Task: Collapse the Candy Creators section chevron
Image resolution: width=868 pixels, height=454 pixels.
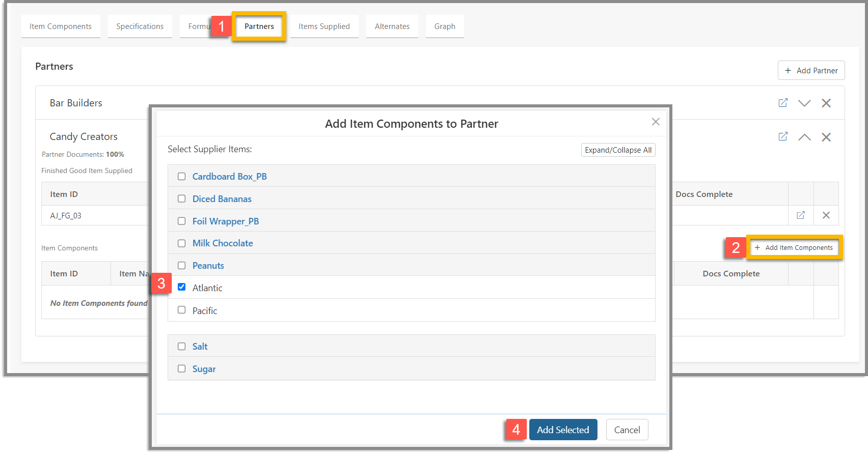Action: pyautogui.click(x=804, y=137)
